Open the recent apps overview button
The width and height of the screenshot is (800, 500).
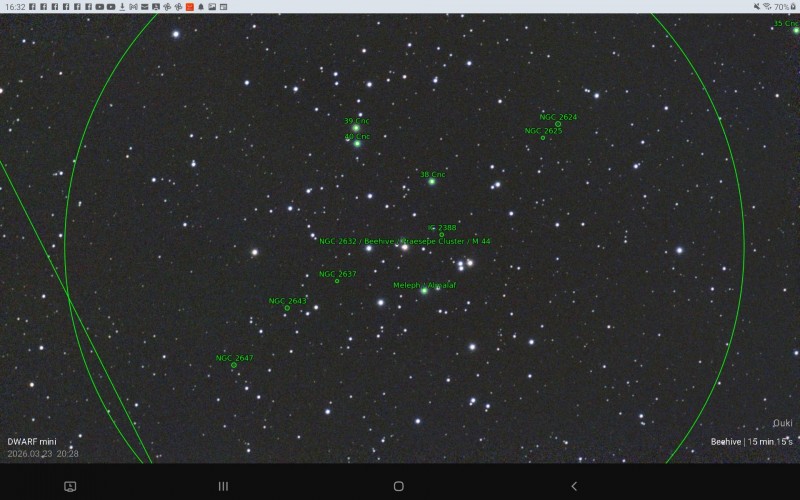223,486
